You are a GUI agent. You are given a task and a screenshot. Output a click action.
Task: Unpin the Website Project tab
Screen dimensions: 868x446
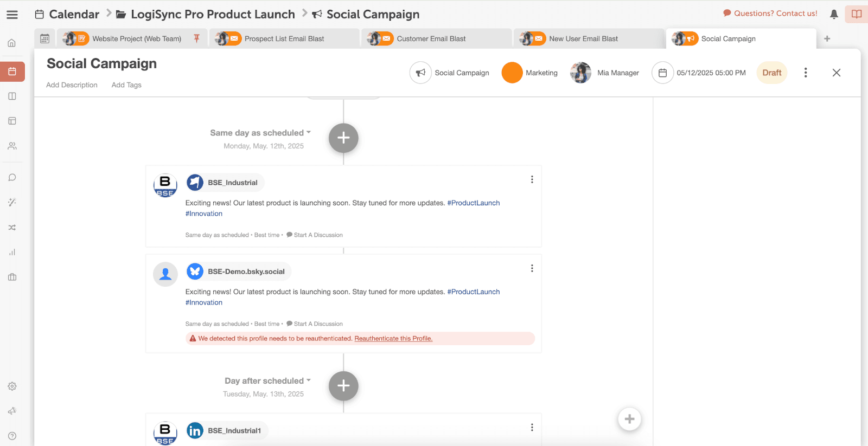point(196,38)
